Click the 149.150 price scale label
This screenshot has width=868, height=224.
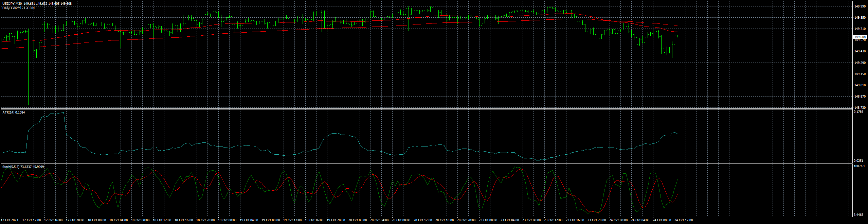[x=860, y=74]
